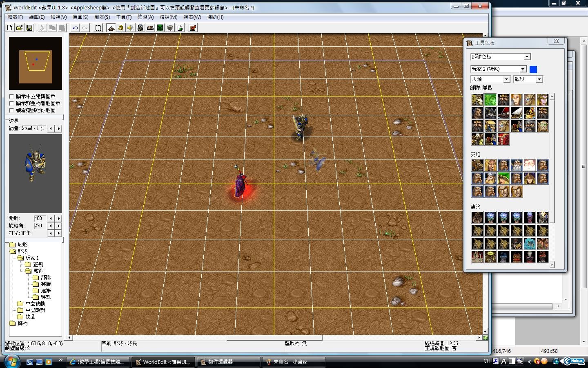Click the 旋轉角 field showing 270
The image size is (588, 368).
40,226
